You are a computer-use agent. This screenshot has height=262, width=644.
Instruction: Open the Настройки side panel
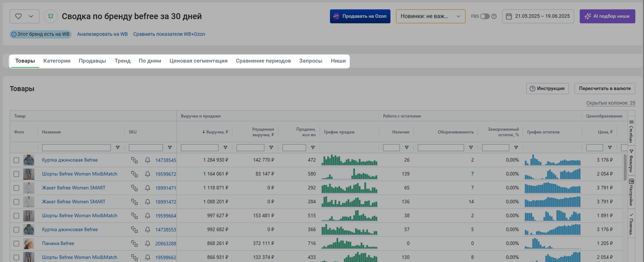(x=631, y=192)
